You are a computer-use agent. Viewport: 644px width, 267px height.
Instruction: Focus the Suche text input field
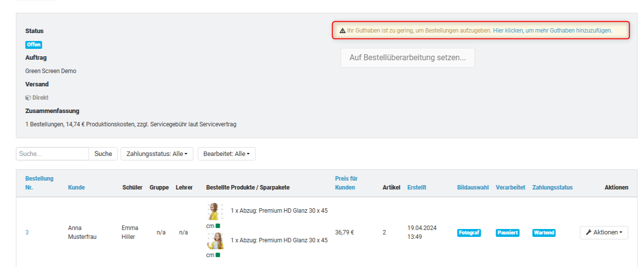[52, 154]
